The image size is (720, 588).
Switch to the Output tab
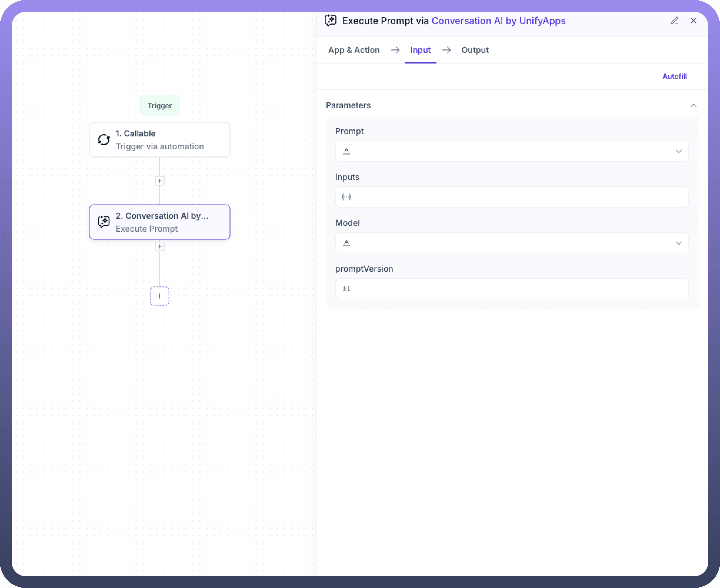pos(475,50)
